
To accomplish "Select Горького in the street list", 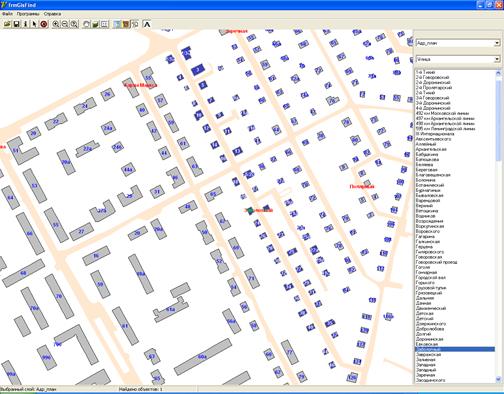I will (425, 283).
